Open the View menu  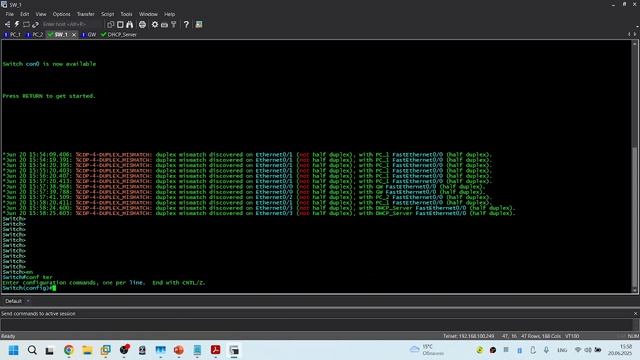point(41,14)
